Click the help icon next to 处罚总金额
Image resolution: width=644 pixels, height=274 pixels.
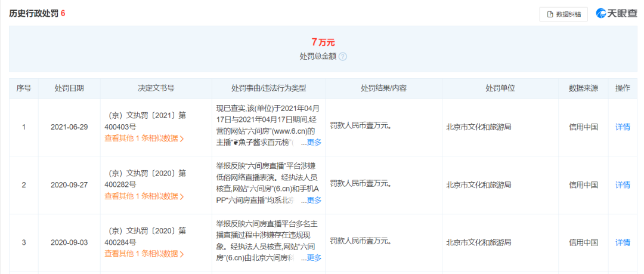coord(343,57)
